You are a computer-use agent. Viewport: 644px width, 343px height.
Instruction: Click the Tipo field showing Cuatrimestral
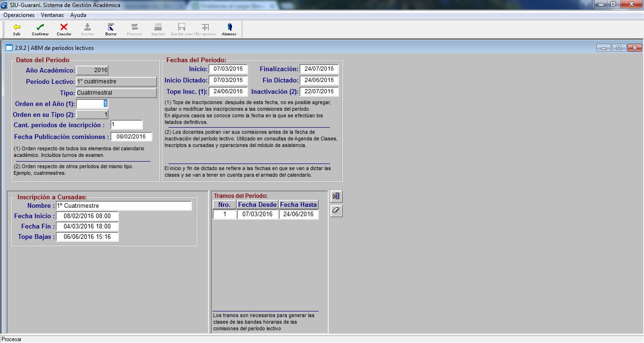coord(116,93)
